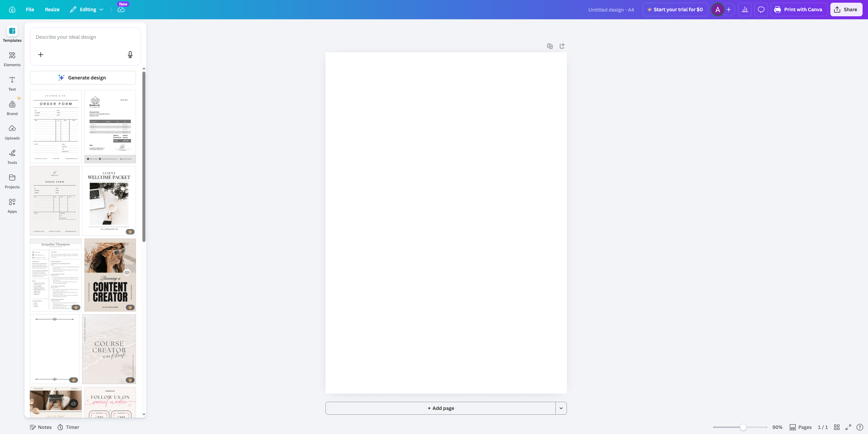868x434 pixels.
Task: Open comments from the top bar icon
Action: tap(761, 9)
